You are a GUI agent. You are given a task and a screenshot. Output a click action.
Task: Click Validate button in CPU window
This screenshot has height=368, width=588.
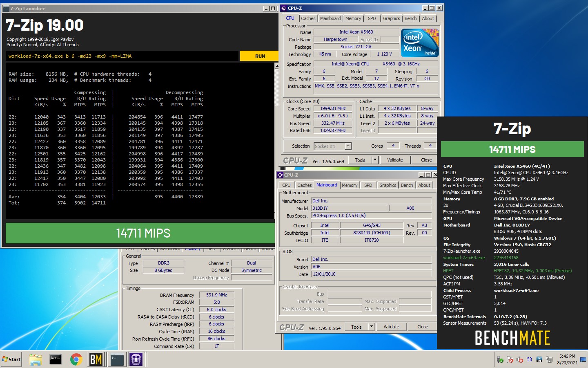point(395,160)
